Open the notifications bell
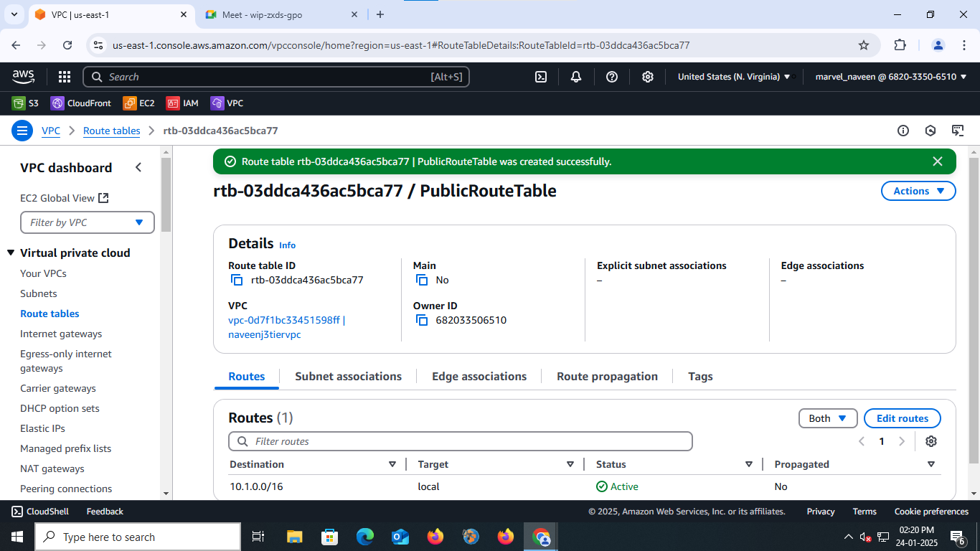The image size is (980, 551). tap(576, 77)
